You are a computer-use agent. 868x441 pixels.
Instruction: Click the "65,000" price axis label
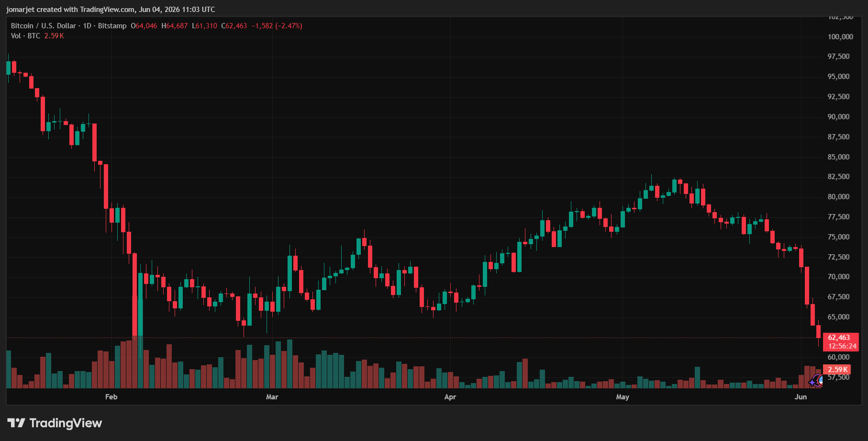839,317
